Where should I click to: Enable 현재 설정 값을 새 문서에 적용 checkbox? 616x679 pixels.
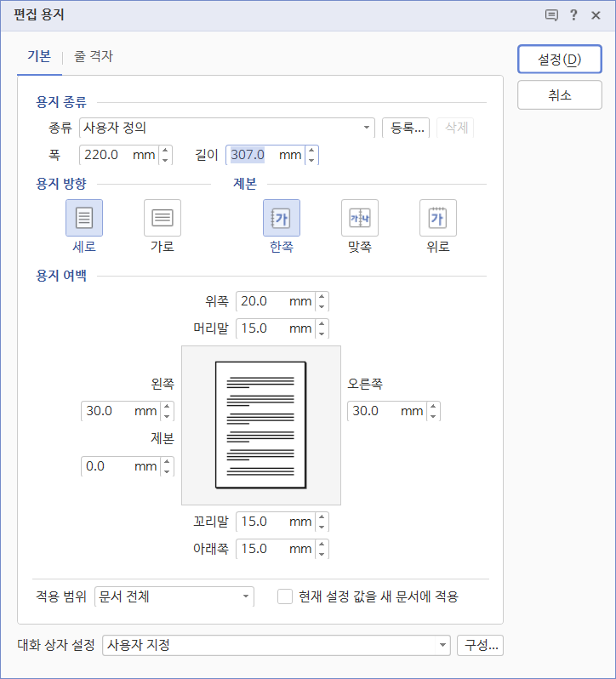[x=285, y=596]
